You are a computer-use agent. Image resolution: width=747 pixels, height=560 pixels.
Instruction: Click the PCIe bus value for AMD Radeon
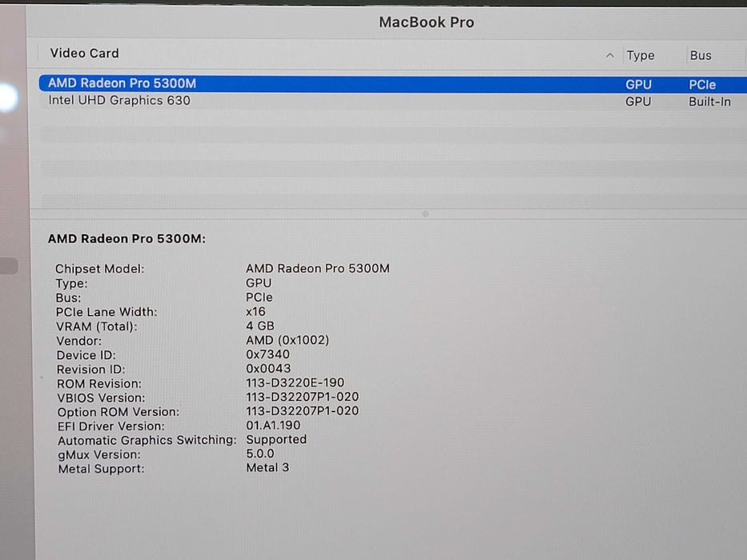(704, 83)
